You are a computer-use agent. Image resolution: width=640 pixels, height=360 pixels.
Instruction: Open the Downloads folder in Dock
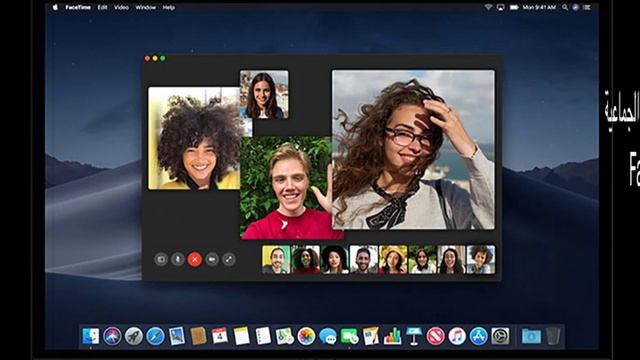(531, 336)
